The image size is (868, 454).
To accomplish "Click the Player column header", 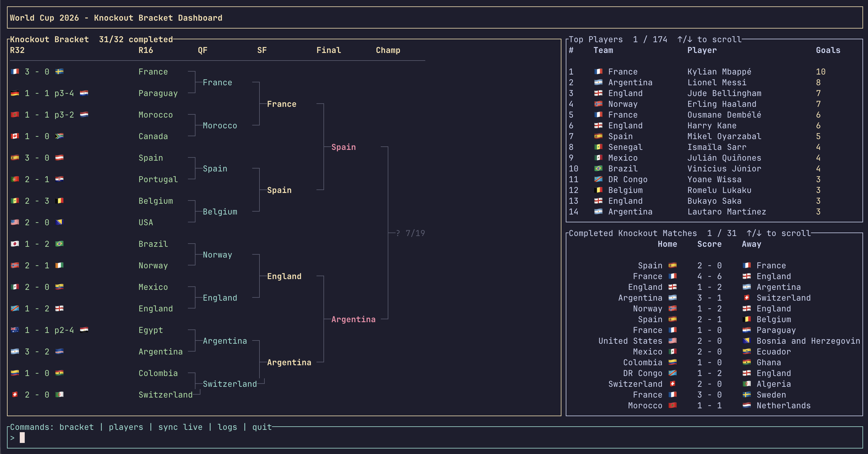I will coord(702,50).
